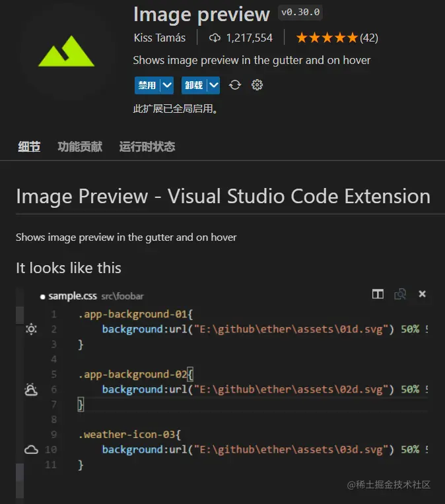This screenshot has width=445, height=504.
Task: Click the preview magnifier icon in sample
Action: (x=400, y=294)
